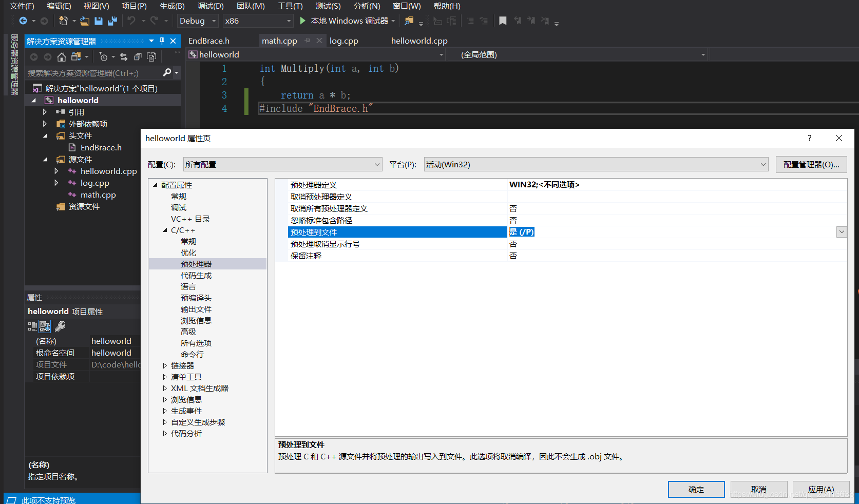Image resolution: width=859 pixels, height=504 pixels.
Task: Close the math.cpp tab with its X
Action: (319, 41)
